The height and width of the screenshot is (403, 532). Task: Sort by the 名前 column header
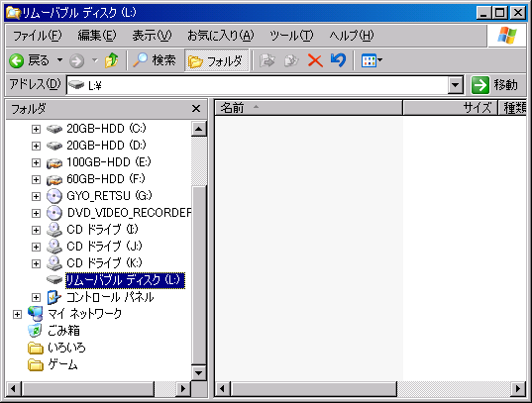click(x=308, y=108)
